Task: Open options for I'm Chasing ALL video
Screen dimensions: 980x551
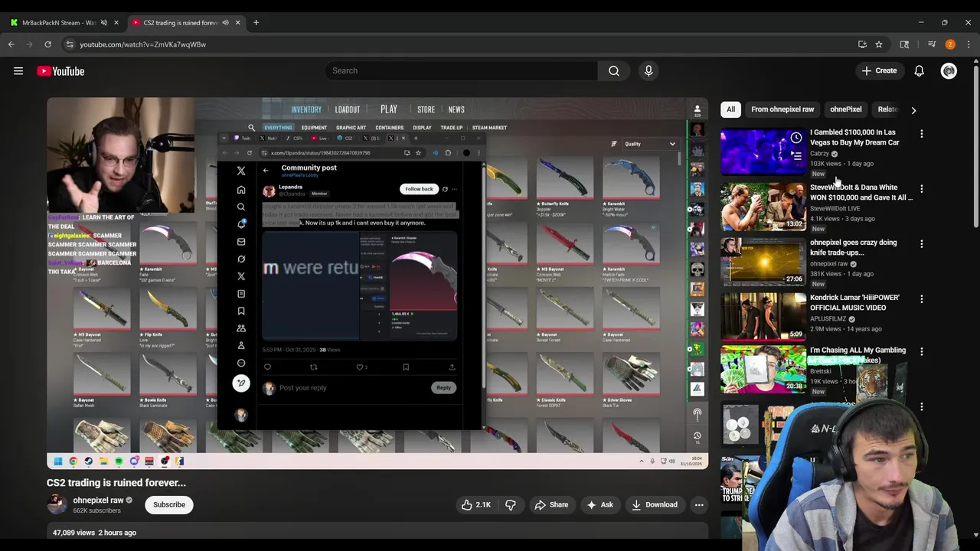Action: pos(921,352)
